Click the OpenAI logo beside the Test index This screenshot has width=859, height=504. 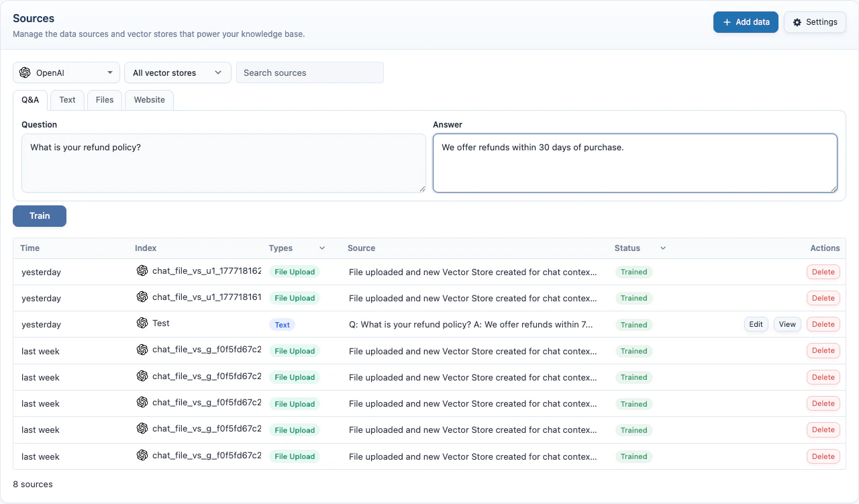(142, 323)
